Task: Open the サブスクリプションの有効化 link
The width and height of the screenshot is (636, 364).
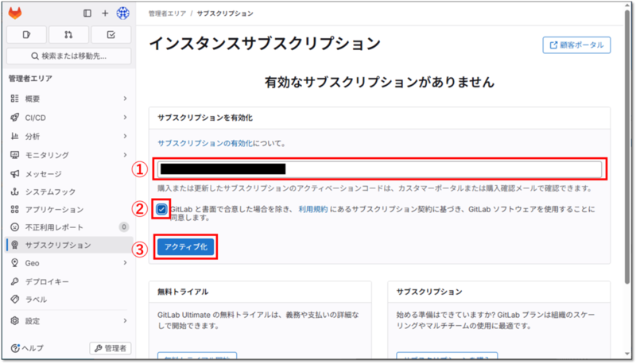Action: (205, 144)
